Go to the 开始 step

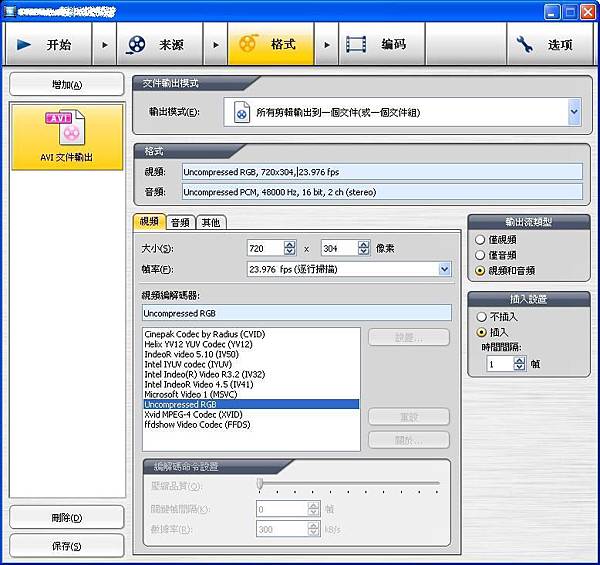tap(48, 44)
